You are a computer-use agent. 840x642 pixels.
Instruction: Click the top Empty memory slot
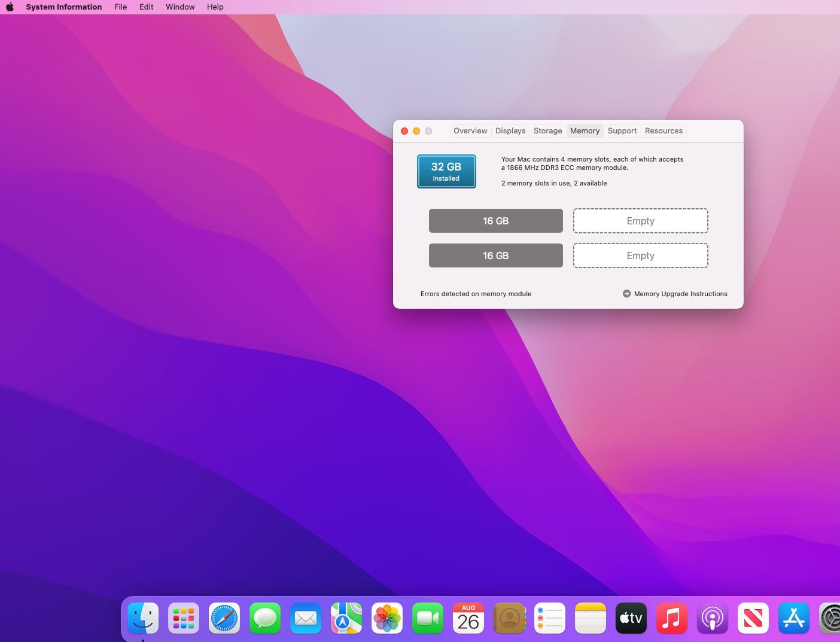tap(641, 221)
